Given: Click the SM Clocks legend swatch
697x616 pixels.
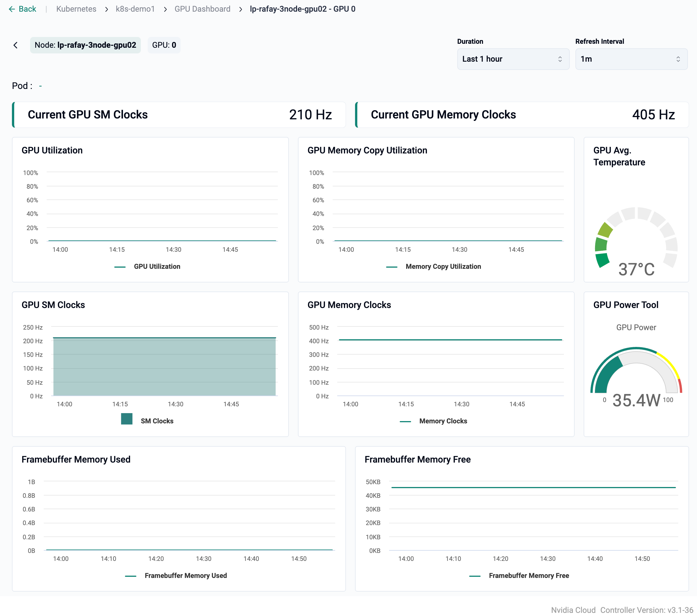Looking at the screenshot, I should 126,419.
